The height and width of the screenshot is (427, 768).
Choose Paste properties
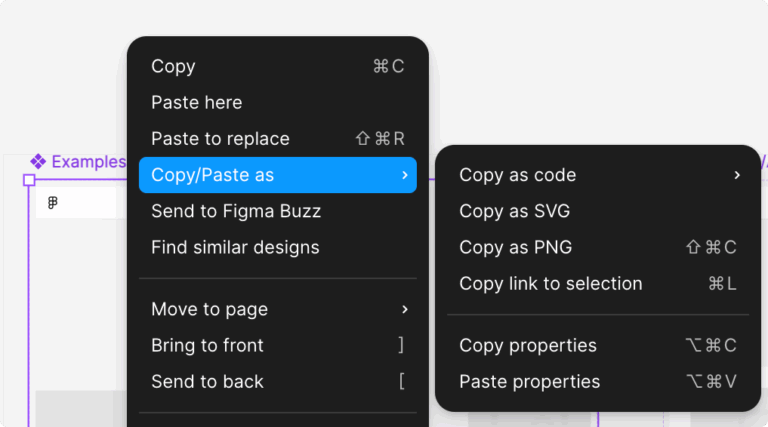click(530, 381)
